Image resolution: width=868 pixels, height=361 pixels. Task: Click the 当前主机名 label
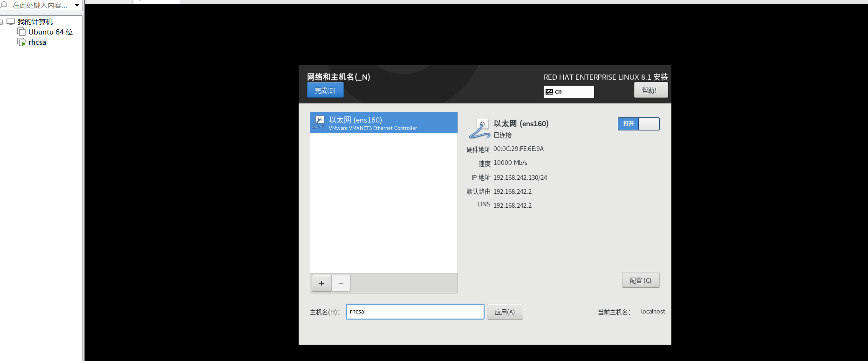pyautogui.click(x=615, y=312)
